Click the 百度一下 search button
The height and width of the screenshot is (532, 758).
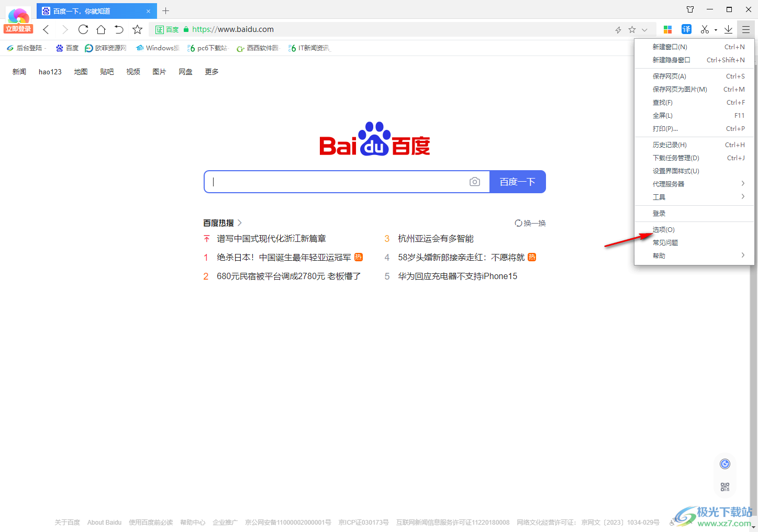click(x=518, y=182)
